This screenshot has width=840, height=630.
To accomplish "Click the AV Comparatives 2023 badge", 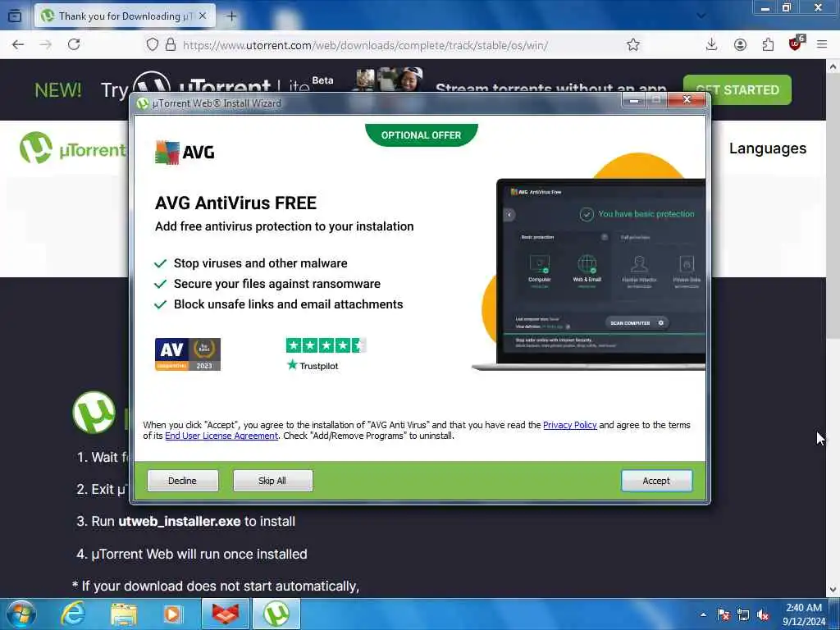I will click(188, 354).
